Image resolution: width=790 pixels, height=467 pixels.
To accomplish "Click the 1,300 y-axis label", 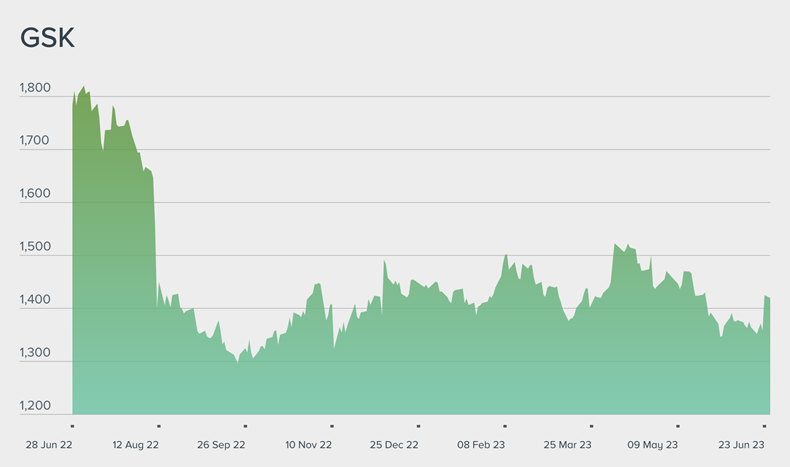I will [35, 354].
